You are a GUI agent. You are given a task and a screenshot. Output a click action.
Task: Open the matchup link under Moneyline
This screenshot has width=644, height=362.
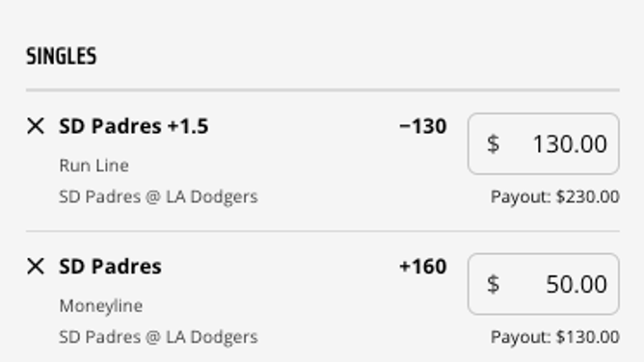(158, 337)
